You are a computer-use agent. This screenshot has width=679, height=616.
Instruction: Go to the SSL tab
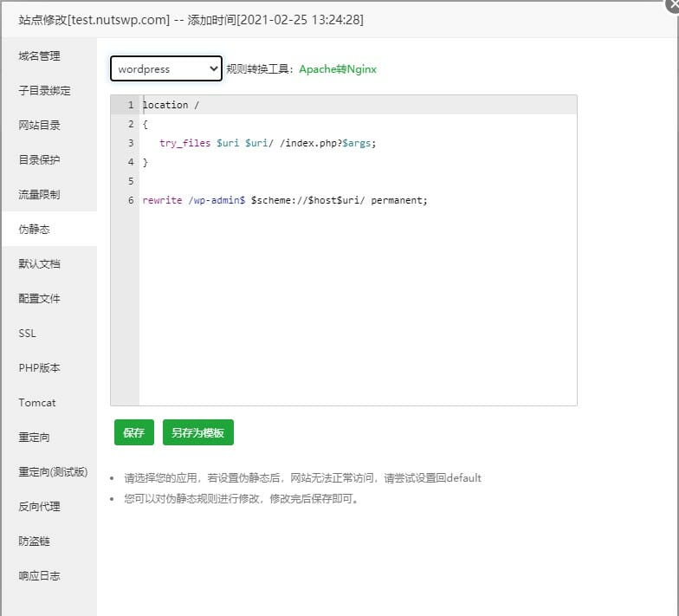coord(49,333)
